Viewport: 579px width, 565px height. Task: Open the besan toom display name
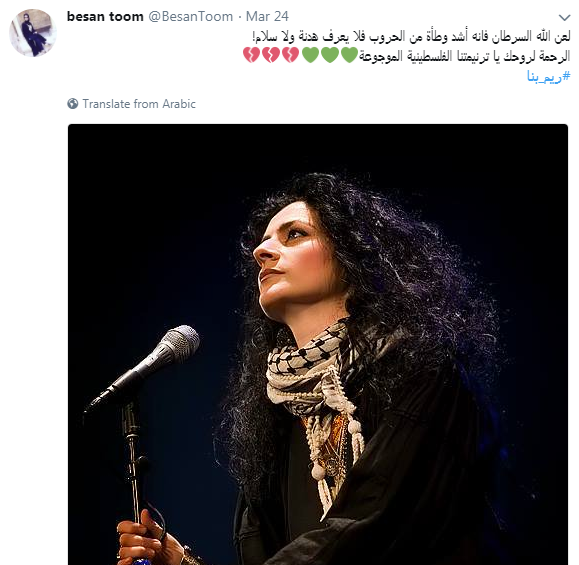(105, 17)
